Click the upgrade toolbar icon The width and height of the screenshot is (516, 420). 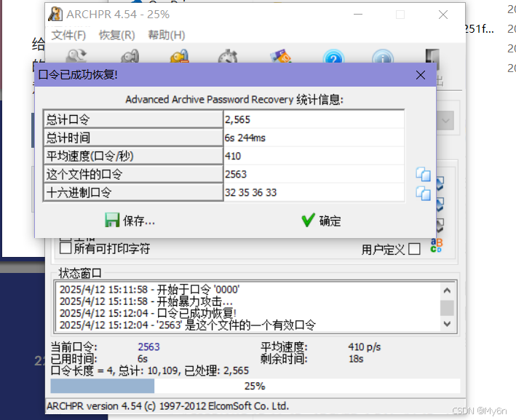click(280, 56)
